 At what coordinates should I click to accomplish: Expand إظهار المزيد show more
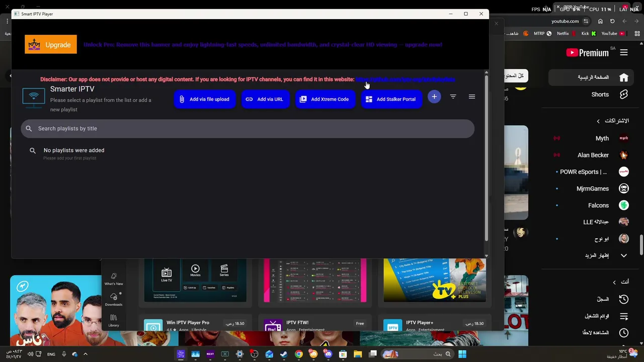click(591, 255)
